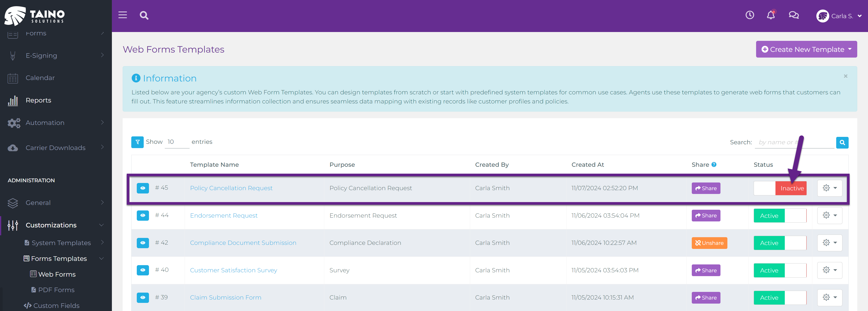The width and height of the screenshot is (868, 311).
Task: Go to Web Forms menu item
Action: coord(57,274)
